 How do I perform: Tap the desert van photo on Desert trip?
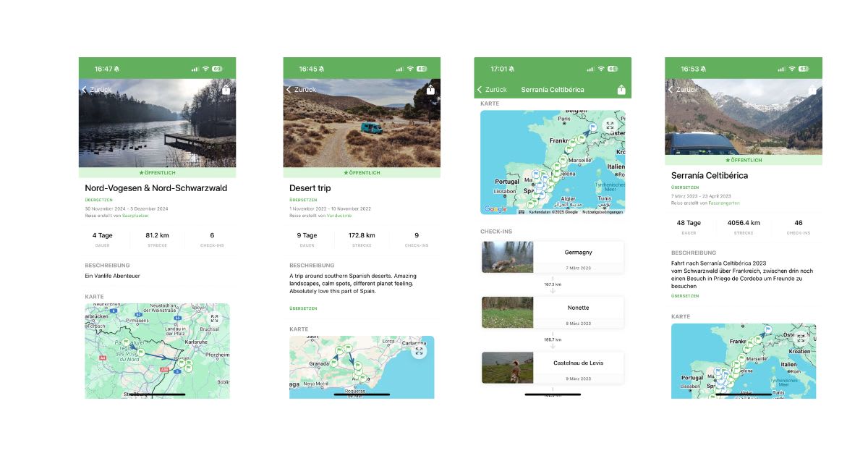coord(362,123)
